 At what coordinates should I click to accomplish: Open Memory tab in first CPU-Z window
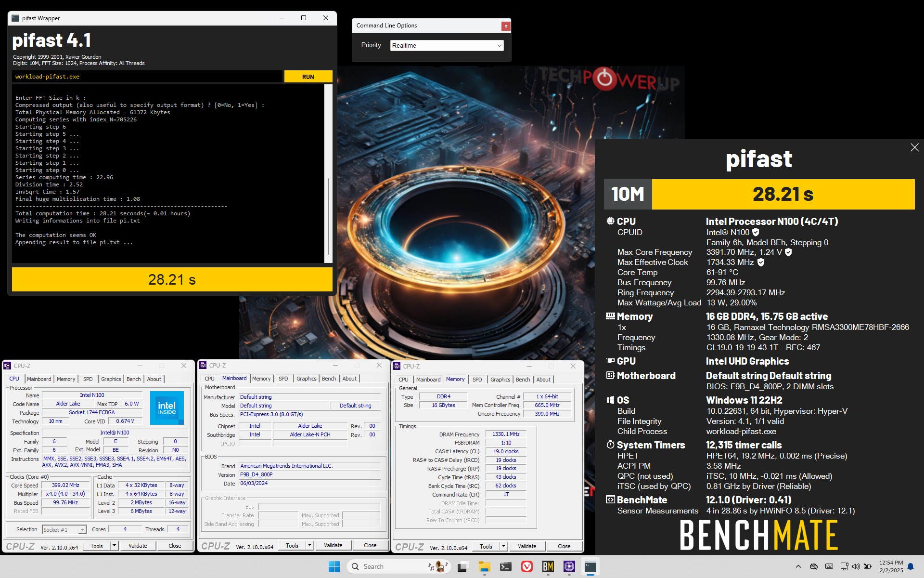pyautogui.click(x=66, y=379)
